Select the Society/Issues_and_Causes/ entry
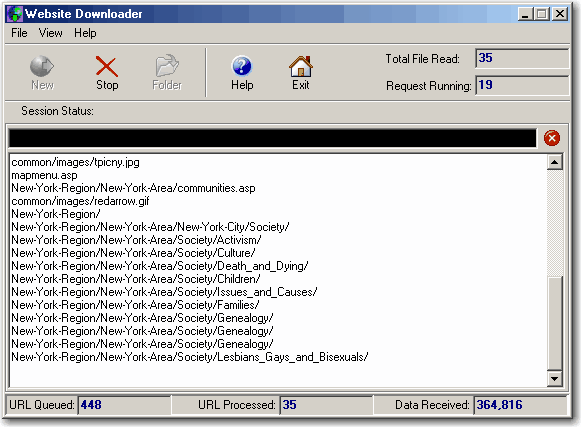This screenshot has width=581, height=427. (x=164, y=292)
